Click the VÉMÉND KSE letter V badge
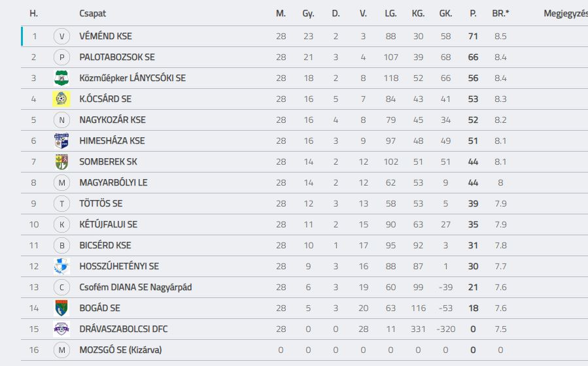 tap(61, 37)
